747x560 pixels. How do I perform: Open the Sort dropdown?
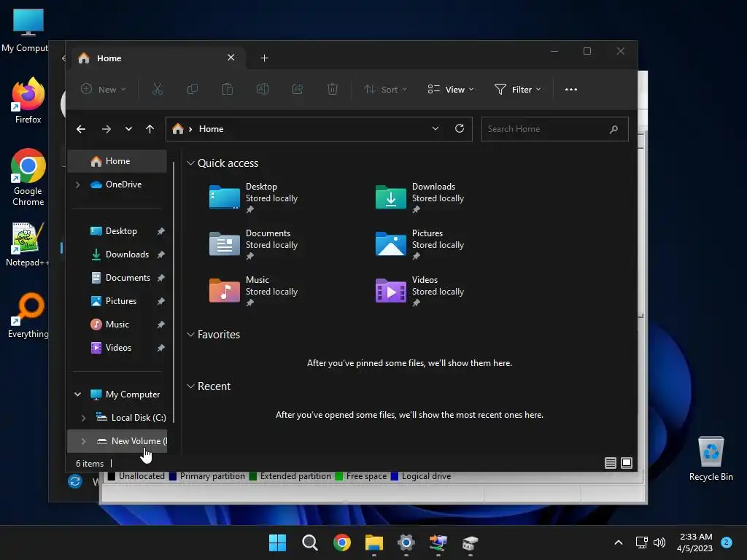[385, 89]
